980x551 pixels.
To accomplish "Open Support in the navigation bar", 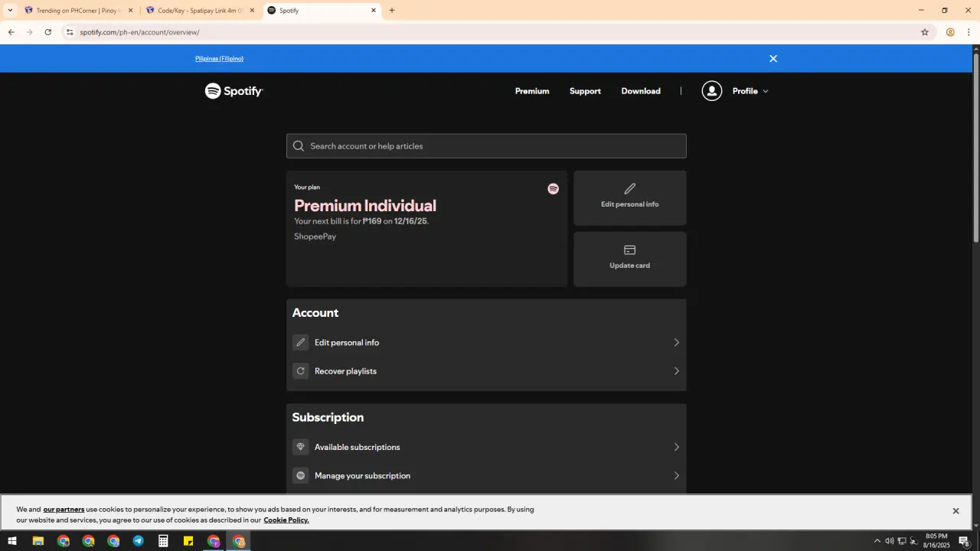I will (x=585, y=91).
